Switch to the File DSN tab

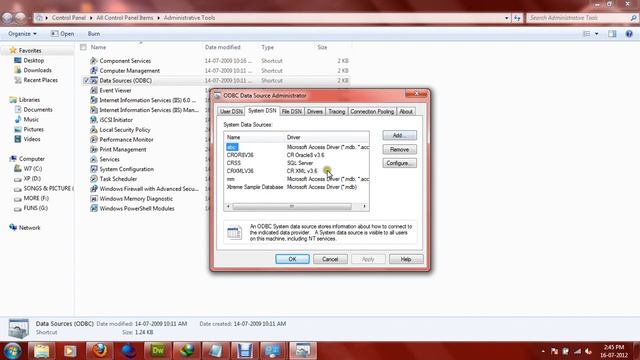point(291,111)
